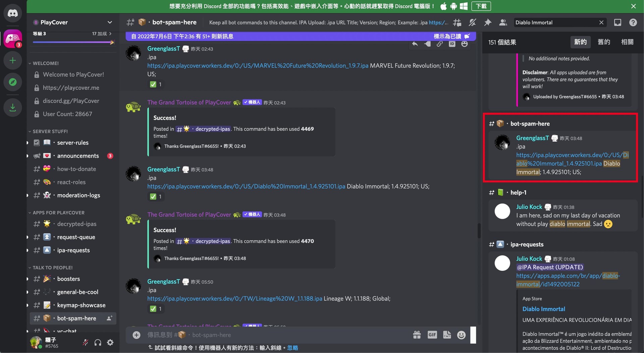This screenshot has height=353, width=644.
Task: Open Lineage W ipa link
Action: click(234, 299)
